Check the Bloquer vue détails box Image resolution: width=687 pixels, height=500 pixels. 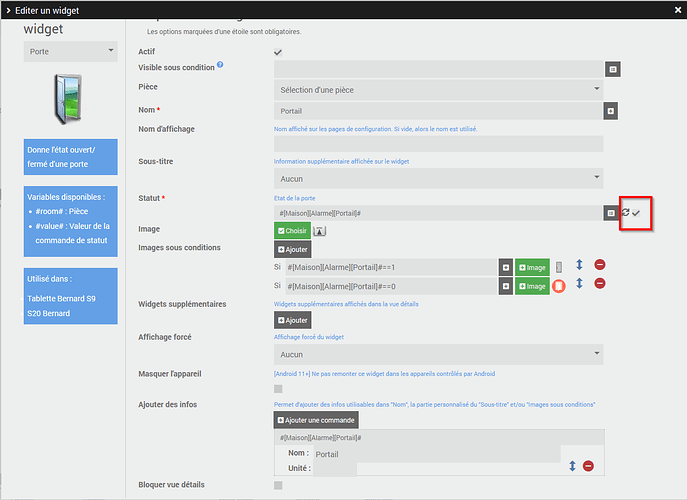click(278, 486)
